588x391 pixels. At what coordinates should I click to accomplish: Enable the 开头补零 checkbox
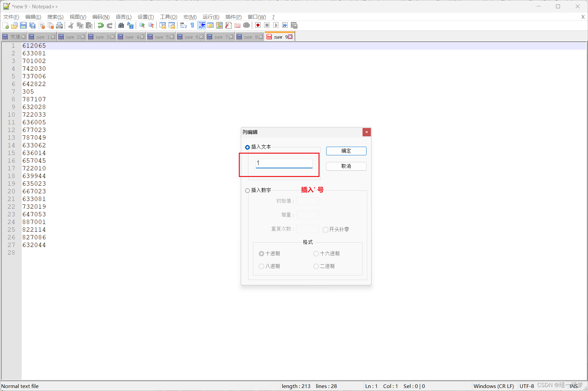pos(325,229)
